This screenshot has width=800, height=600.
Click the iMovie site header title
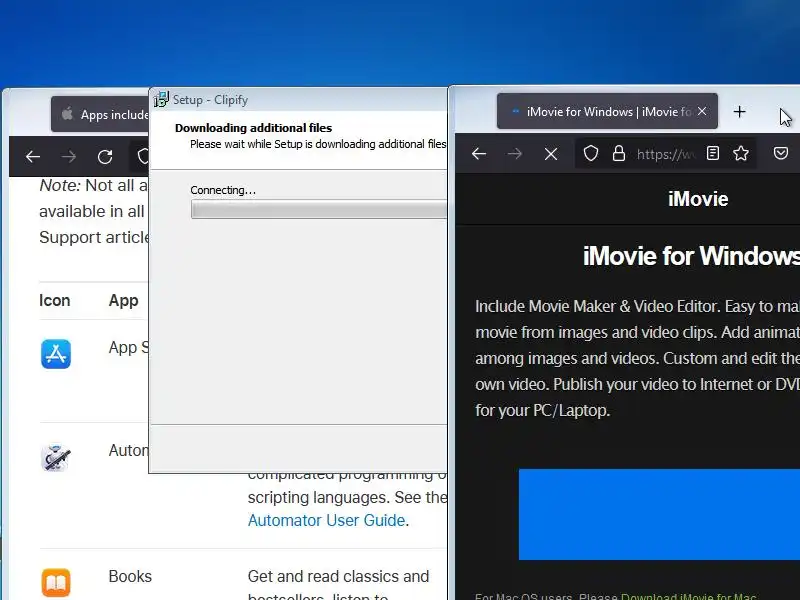pyautogui.click(x=698, y=199)
